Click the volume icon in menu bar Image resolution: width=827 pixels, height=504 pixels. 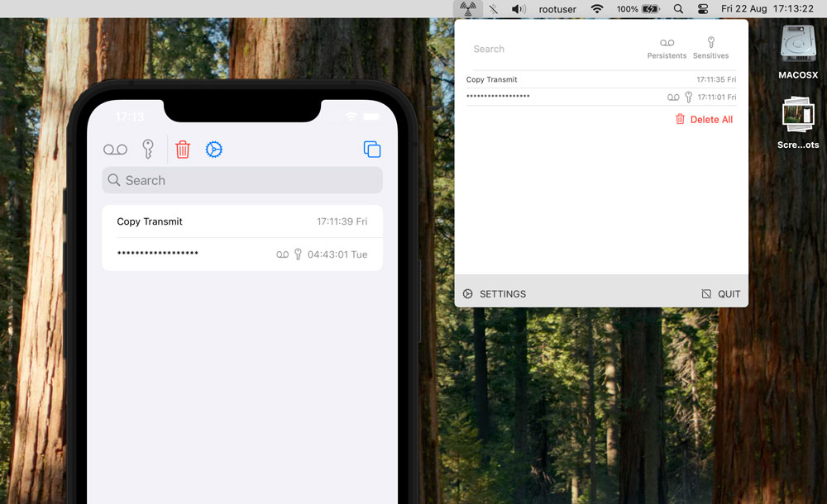[519, 9]
